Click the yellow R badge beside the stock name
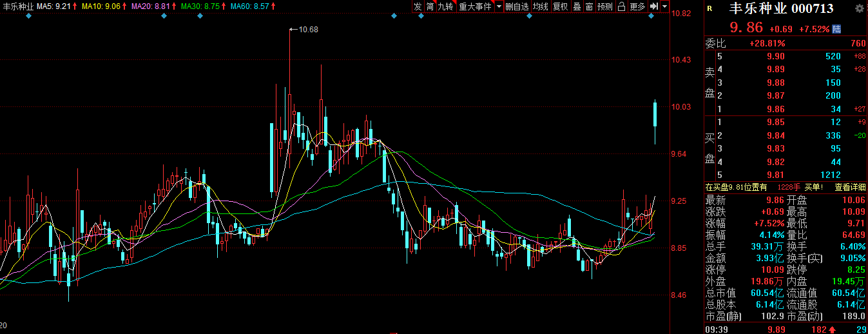This screenshot has height=334, width=868. (709, 8)
